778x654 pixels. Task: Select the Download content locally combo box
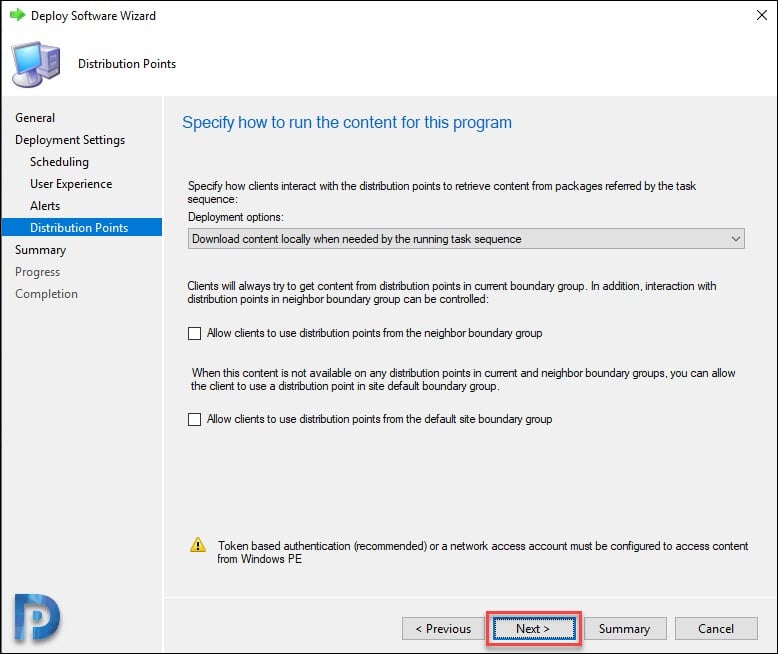click(x=466, y=239)
